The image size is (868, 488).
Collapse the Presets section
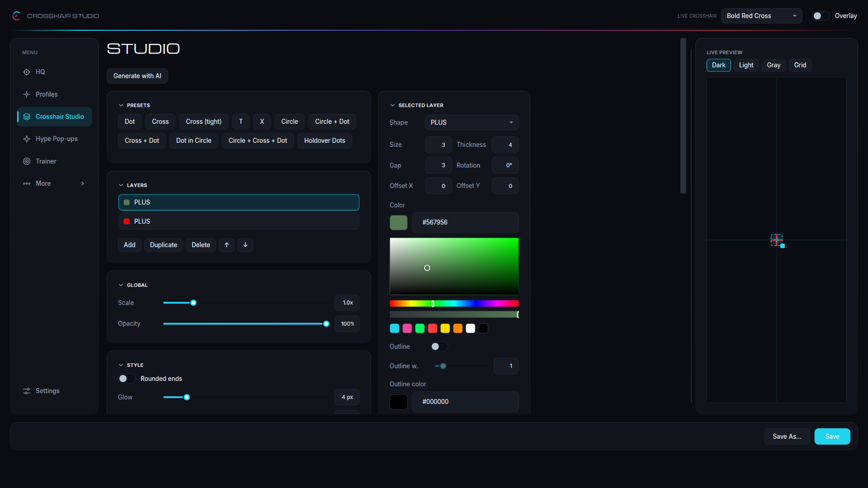pyautogui.click(x=121, y=105)
